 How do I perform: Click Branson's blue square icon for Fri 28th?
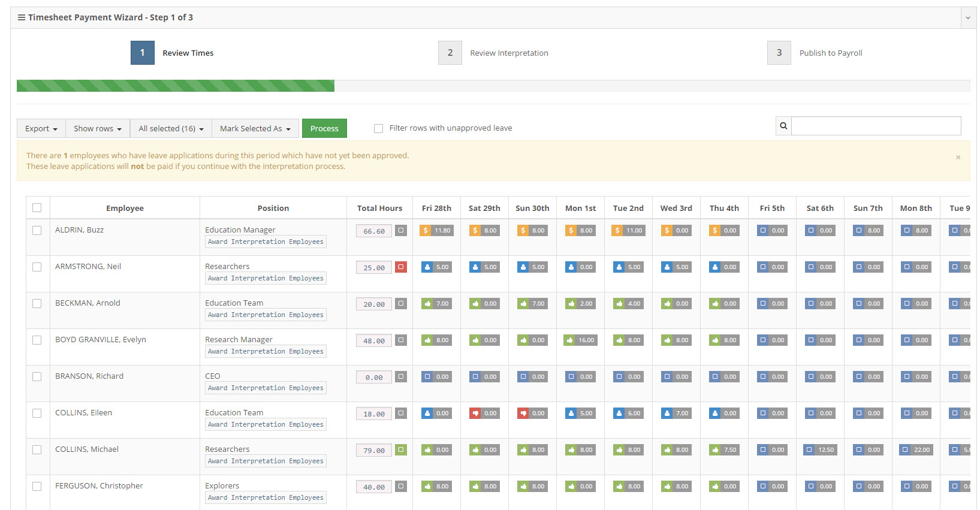point(427,376)
